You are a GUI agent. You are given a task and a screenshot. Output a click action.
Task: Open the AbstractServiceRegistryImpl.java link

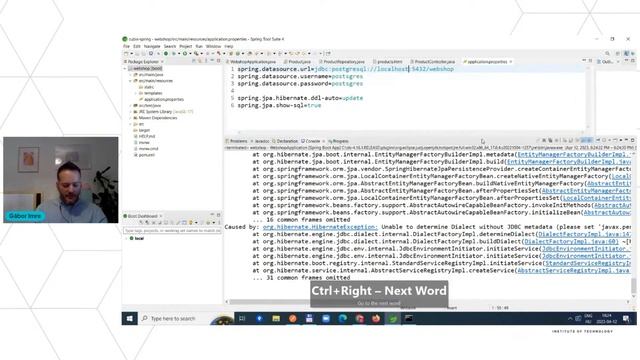(x=574, y=271)
